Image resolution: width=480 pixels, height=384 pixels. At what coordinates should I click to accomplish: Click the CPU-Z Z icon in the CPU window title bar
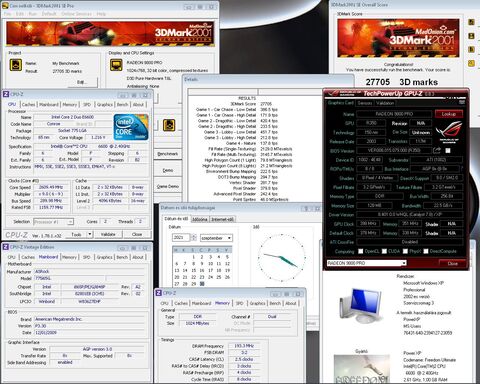(x=6, y=94)
